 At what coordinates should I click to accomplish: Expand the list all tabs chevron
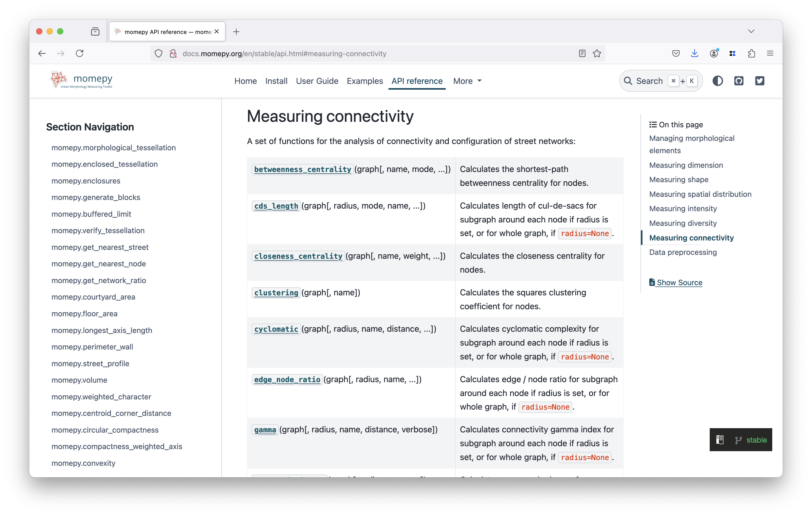point(751,31)
